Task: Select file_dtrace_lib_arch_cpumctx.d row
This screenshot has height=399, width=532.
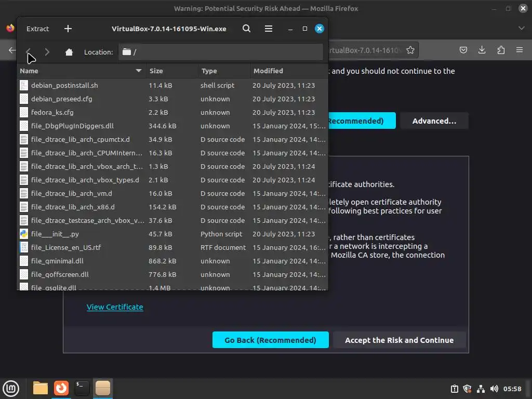Action: coord(172,139)
